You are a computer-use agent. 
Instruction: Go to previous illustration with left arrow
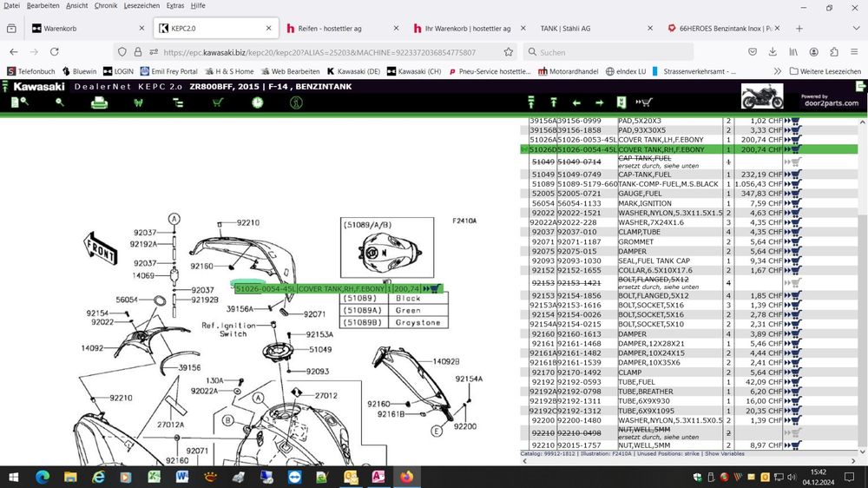[576, 102]
